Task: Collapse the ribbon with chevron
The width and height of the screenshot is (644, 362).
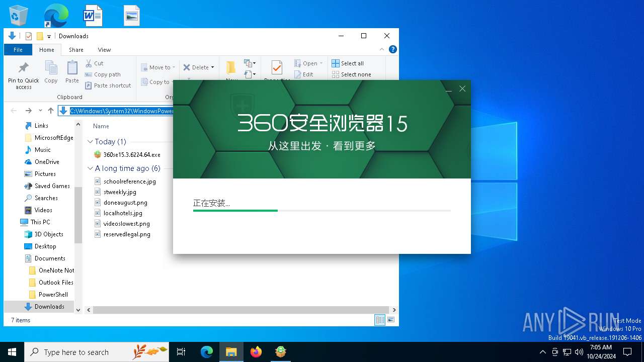Action: point(382,49)
